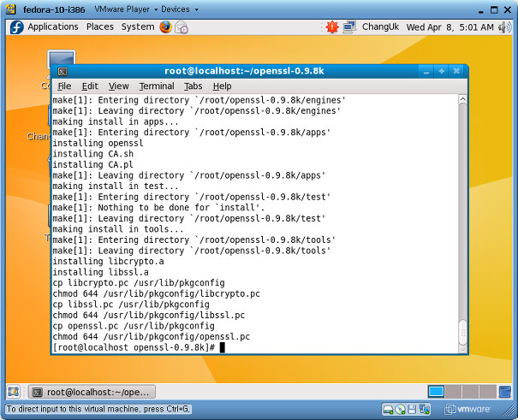
Task: Click the 'installing openssl' output line
Action: tap(98, 143)
